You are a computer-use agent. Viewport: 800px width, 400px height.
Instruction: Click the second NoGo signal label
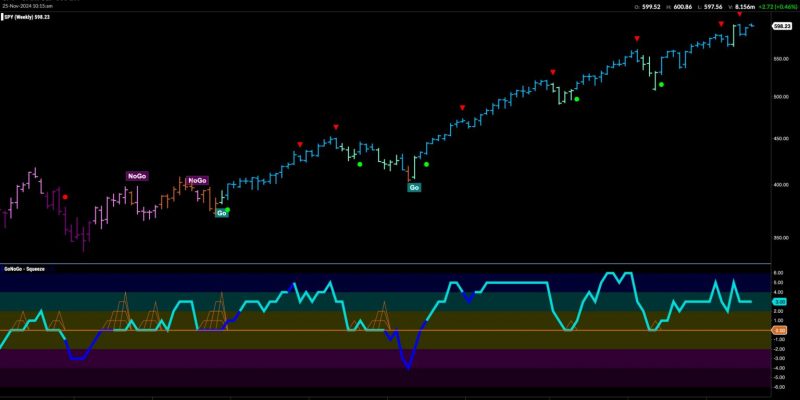(x=197, y=181)
